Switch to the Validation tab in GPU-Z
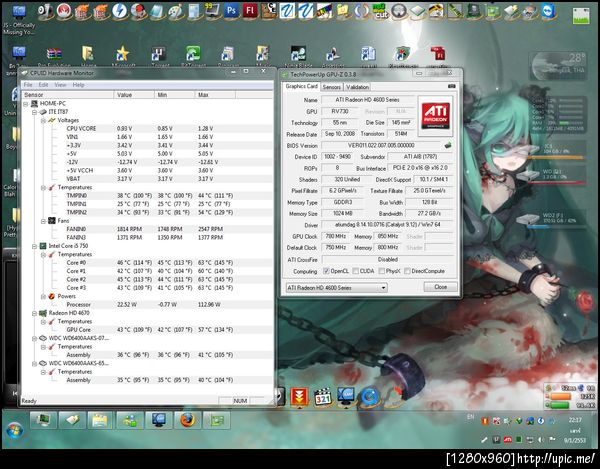Screen dimensions: 600x469 tap(357, 87)
